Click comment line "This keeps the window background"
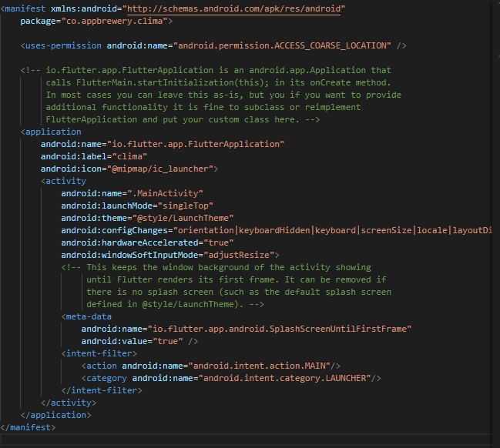 (x=216, y=267)
